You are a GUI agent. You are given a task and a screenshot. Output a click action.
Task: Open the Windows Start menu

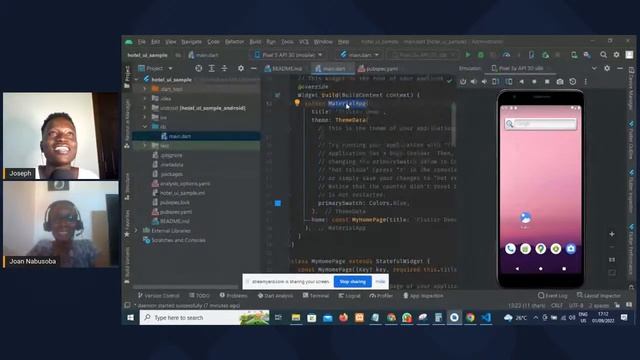[131, 318]
